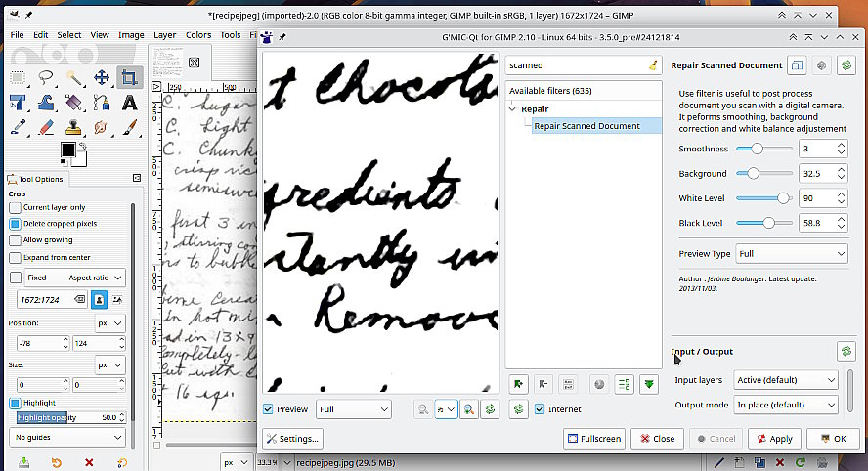868x471 pixels.
Task: Enable Expand from center checkbox
Action: tap(15, 258)
